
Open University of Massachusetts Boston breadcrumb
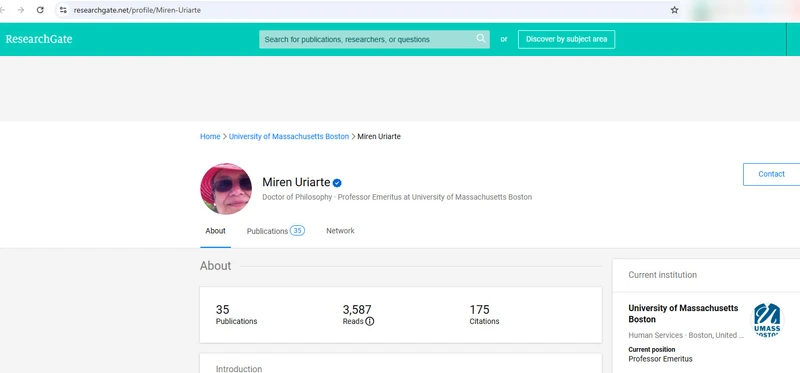pos(289,136)
